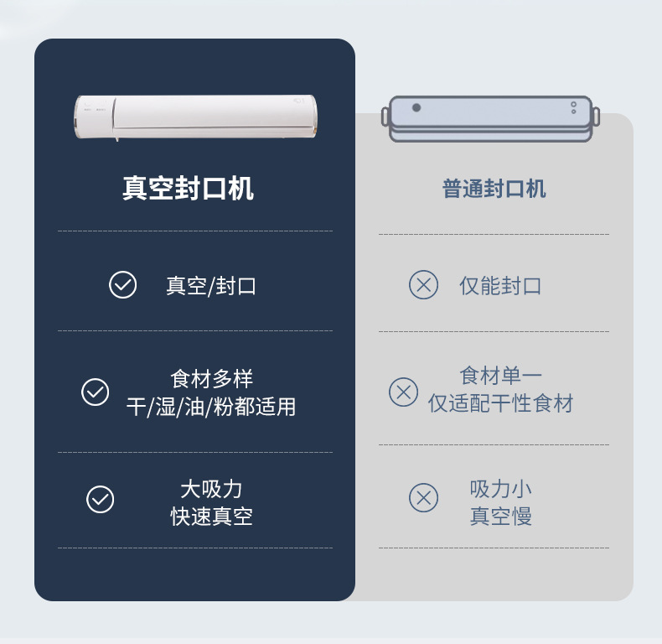Click the X icon beside 食材单一
The image size is (662, 644).
tap(403, 392)
